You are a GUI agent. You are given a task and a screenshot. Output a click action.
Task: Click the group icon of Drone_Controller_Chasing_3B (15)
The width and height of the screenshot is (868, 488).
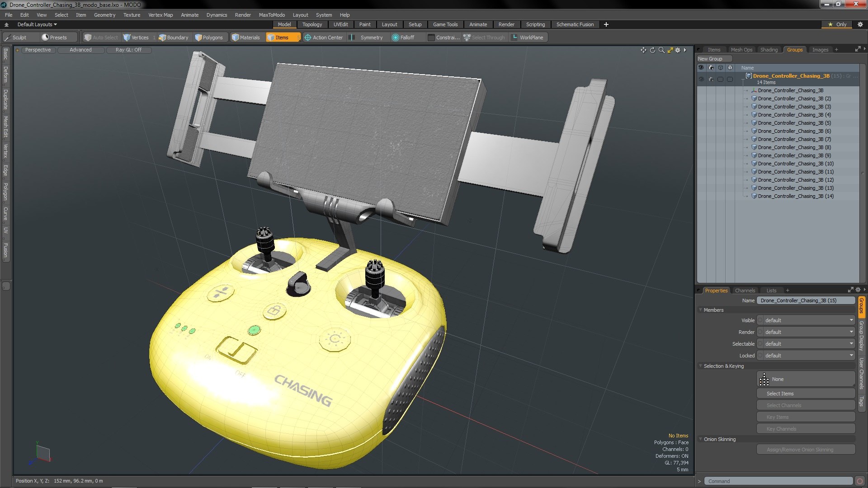click(x=749, y=76)
